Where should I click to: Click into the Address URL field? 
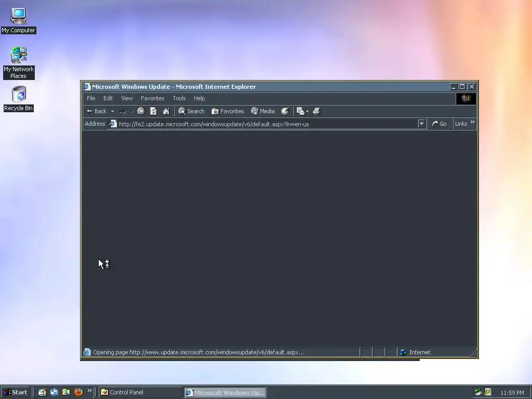(x=268, y=124)
